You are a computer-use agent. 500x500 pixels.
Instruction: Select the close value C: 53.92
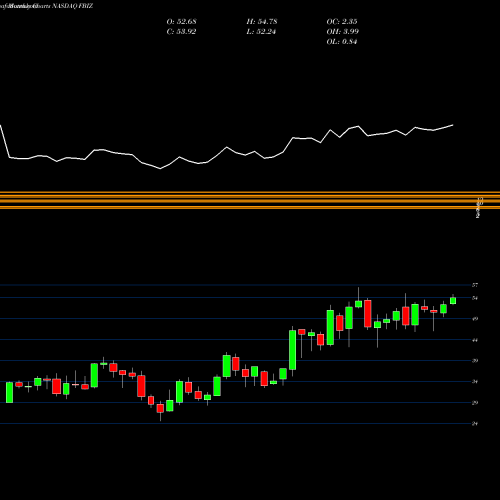coord(181,32)
